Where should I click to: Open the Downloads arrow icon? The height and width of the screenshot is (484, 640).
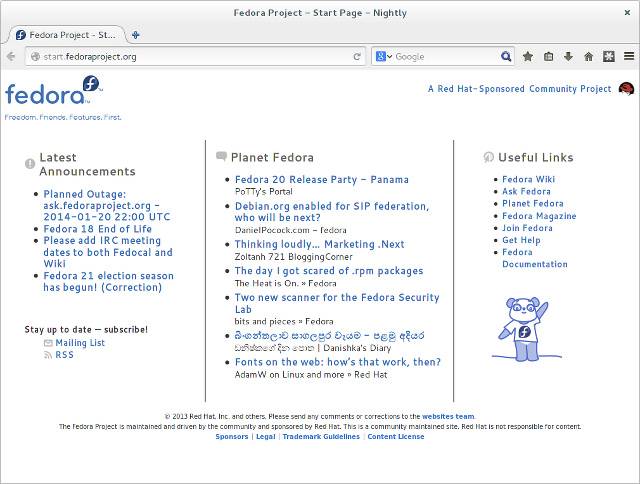coord(568,56)
